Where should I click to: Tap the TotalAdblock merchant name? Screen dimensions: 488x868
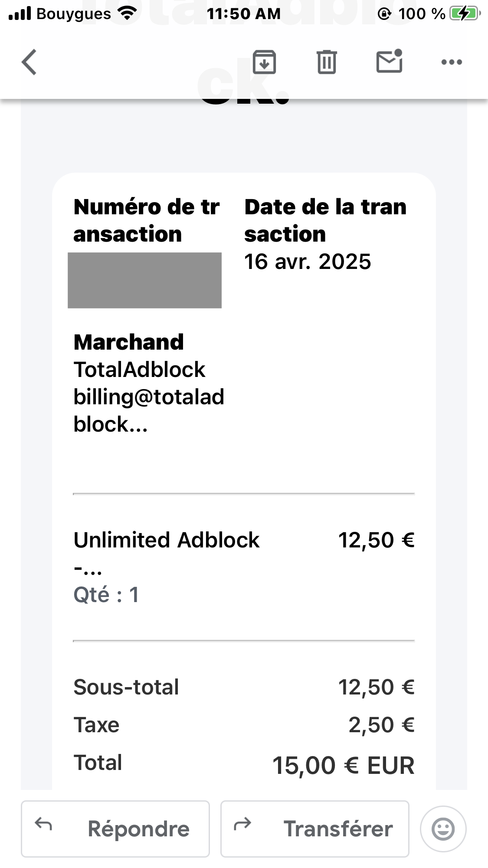pos(139,370)
